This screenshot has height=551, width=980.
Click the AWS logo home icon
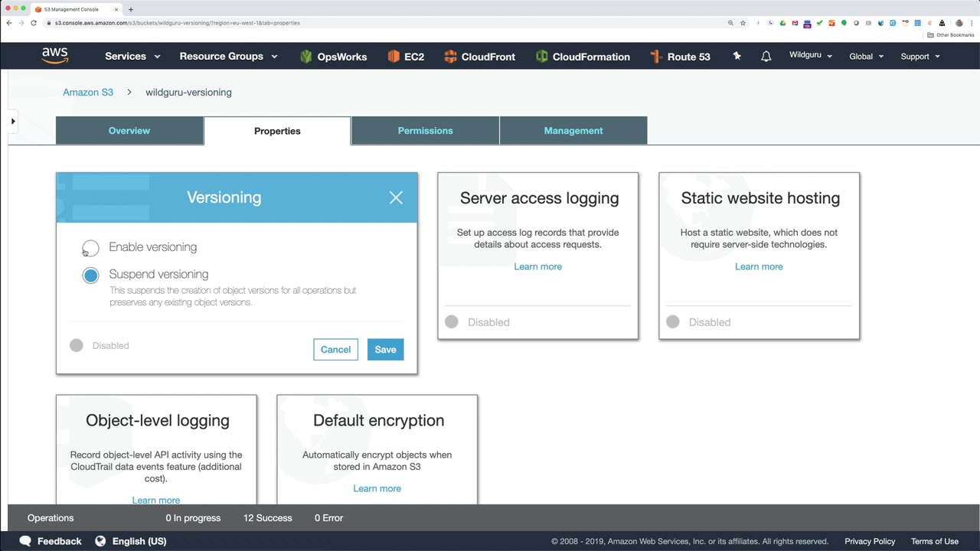(55, 56)
